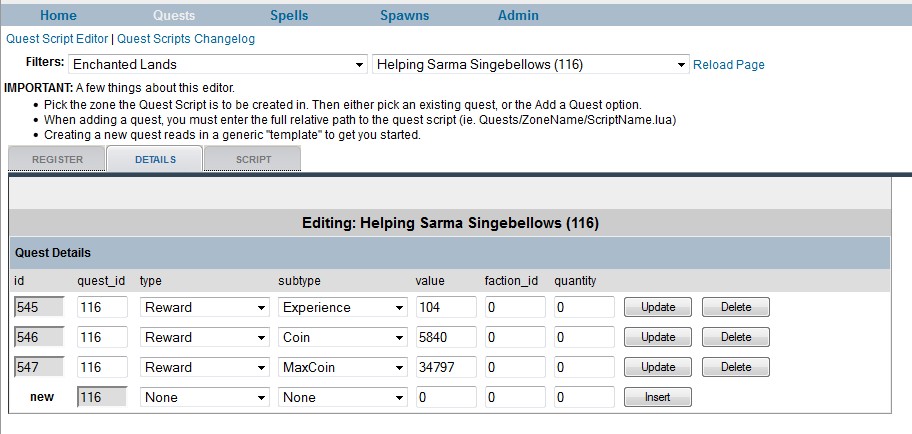
Task: Open the Spells menu
Action: (x=289, y=15)
